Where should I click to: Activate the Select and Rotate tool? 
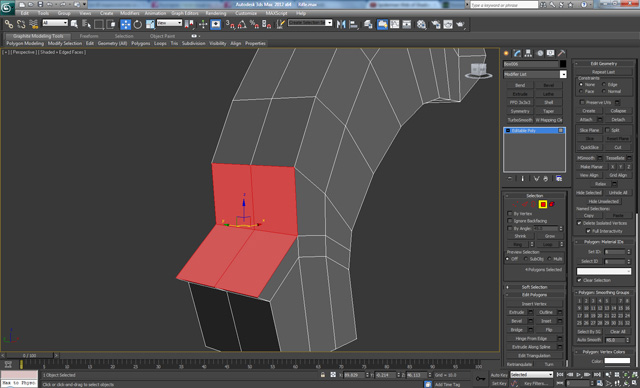tap(138, 24)
